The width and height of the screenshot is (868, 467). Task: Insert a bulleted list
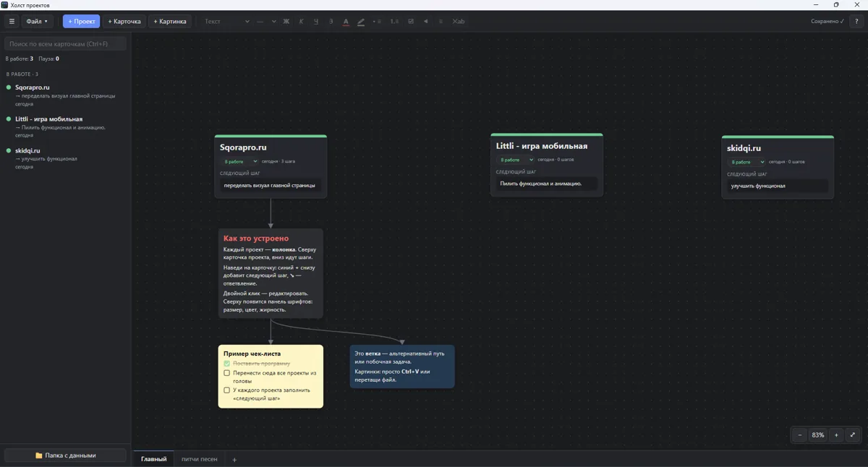(x=376, y=21)
